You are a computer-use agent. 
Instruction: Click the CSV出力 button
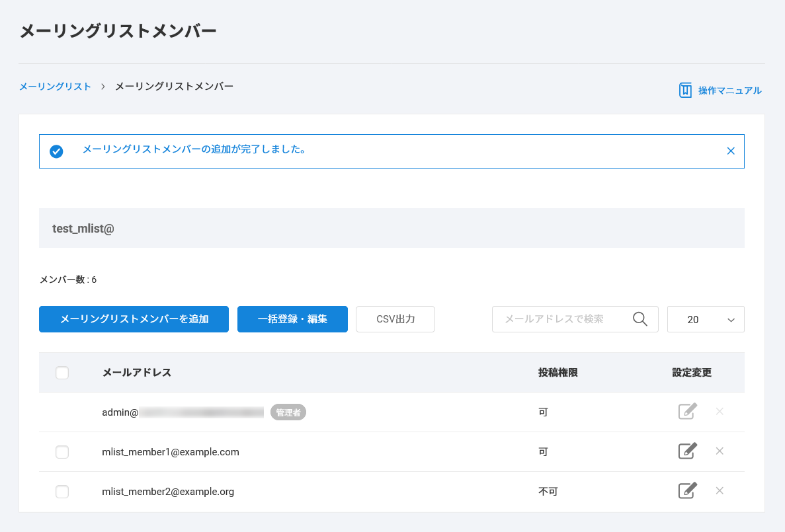click(395, 319)
